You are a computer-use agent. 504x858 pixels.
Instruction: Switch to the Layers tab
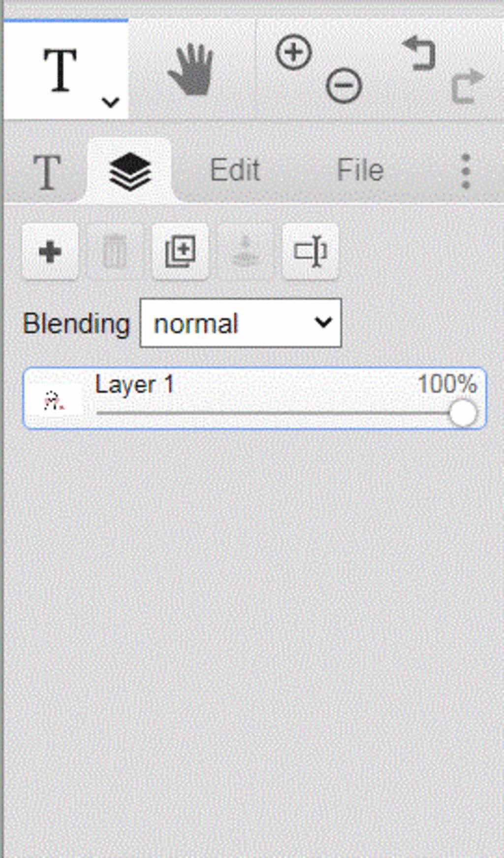click(130, 171)
